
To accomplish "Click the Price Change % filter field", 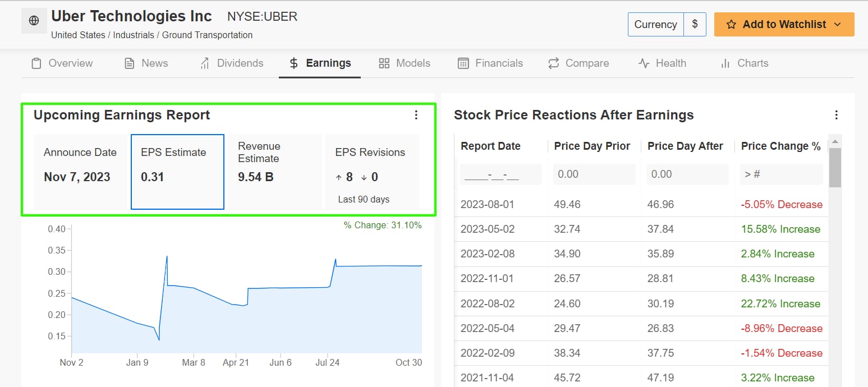I will pos(781,174).
